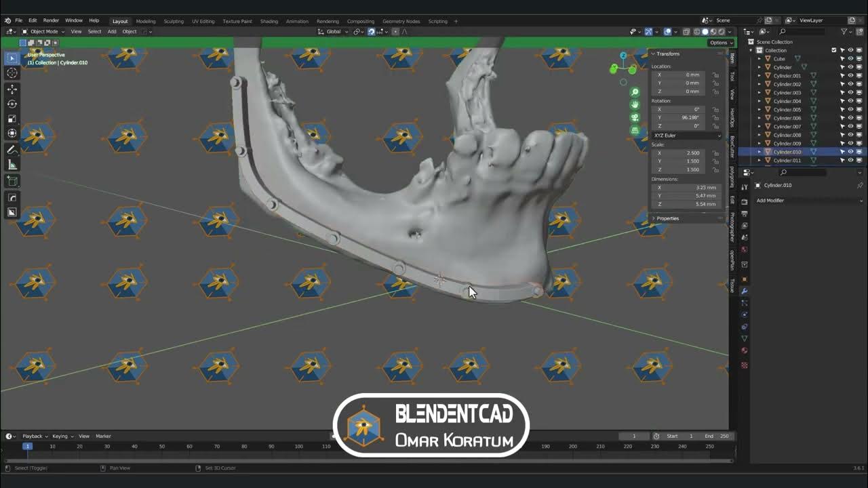
Task: Open the View Layer properties tab
Action: (x=744, y=225)
